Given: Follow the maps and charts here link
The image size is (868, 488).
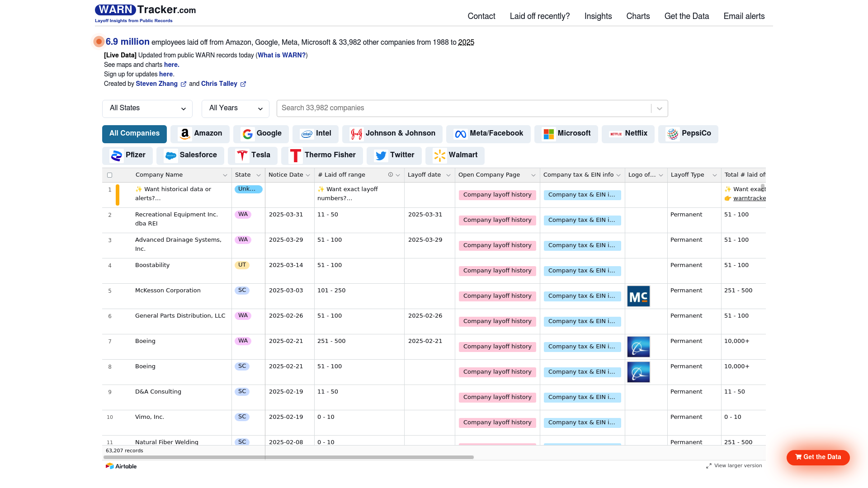Looking at the screenshot, I should point(172,65).
